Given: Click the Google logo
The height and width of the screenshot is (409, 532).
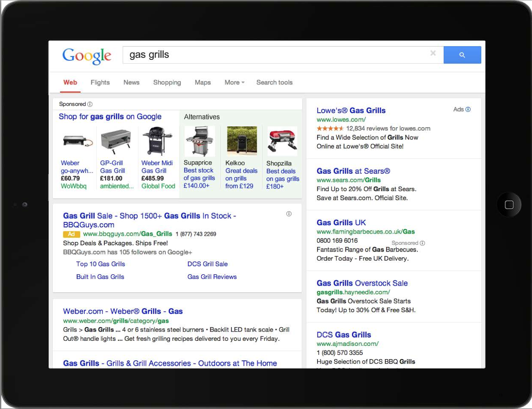Looking at the screenshot, I should click(x=87, y=56).
